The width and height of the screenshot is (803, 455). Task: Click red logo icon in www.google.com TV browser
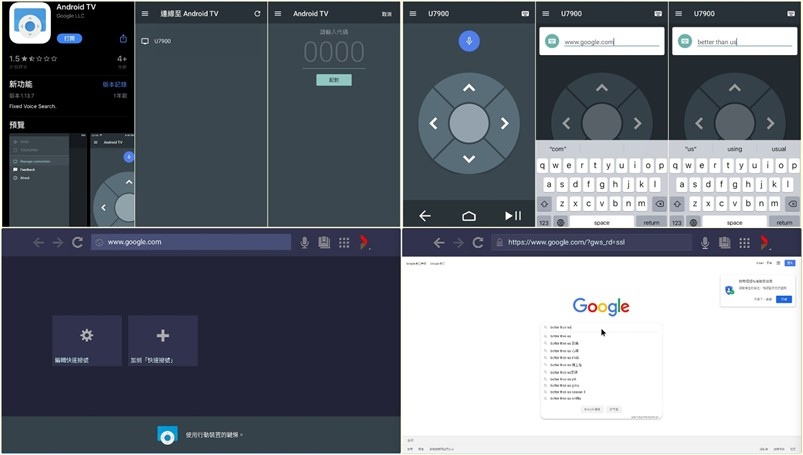(x=364, y=242)
